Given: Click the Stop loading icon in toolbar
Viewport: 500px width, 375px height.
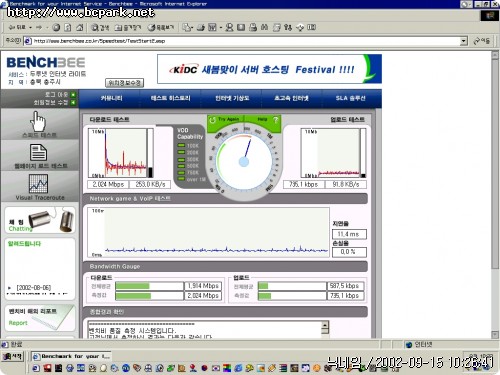Looking at the screenshot, I should point(56,27).
